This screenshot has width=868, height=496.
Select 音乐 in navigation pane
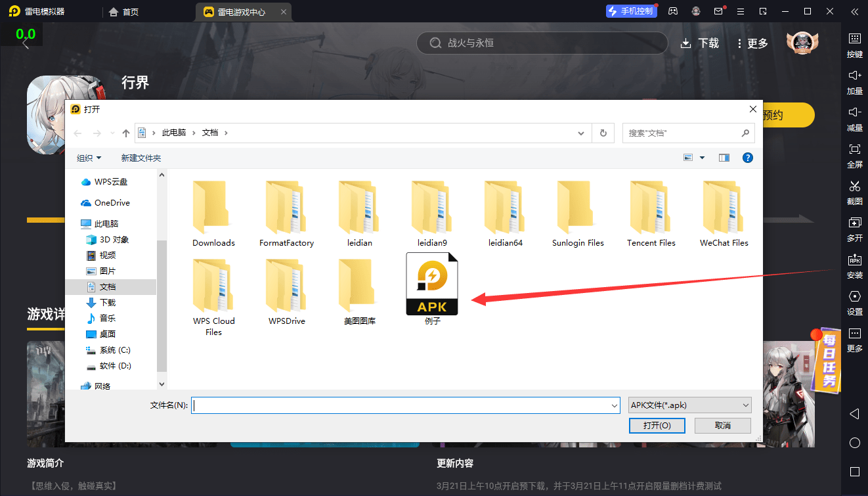[x=102, y=319]
